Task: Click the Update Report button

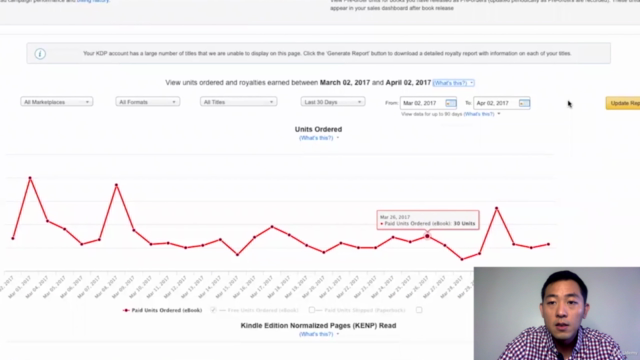Action: click(x=623, y=103)
